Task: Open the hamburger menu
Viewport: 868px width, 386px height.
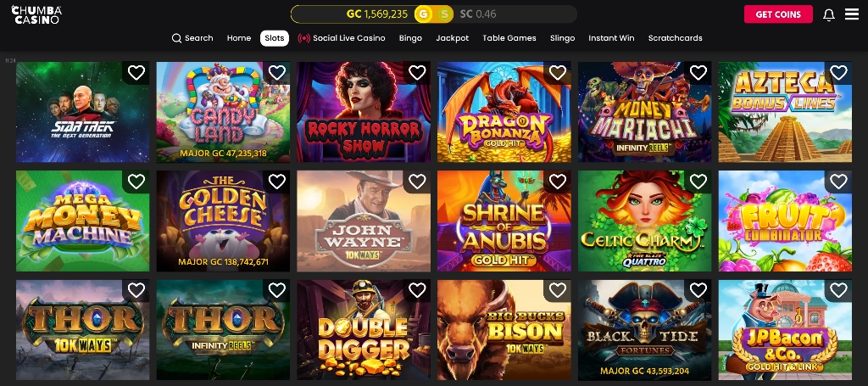Action: tap(852, 14)
